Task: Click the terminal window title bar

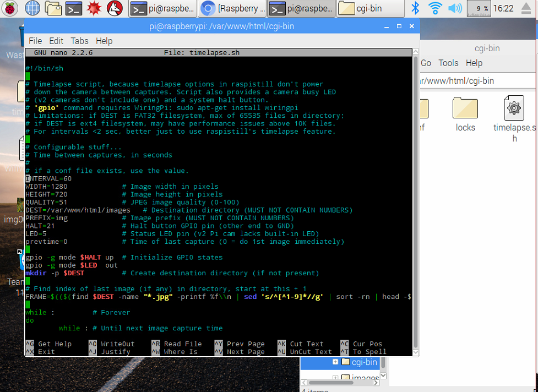Action: (x=222, y=26)
